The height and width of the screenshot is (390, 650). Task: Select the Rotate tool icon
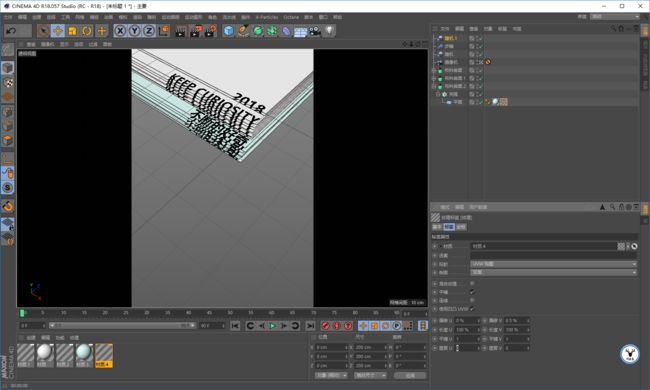87,31
